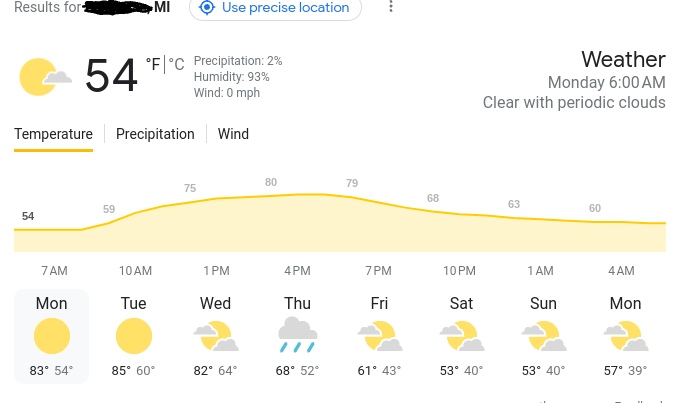The width and height of the screenshot is (683, 403).
Task: Switch units to Celsius
Action: click(x=176, y=64)
